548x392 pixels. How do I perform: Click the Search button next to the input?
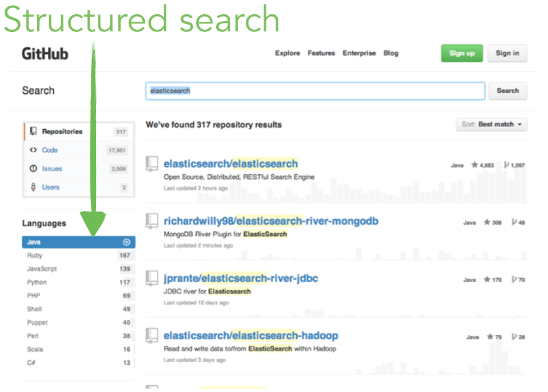(x=508, y=91)
